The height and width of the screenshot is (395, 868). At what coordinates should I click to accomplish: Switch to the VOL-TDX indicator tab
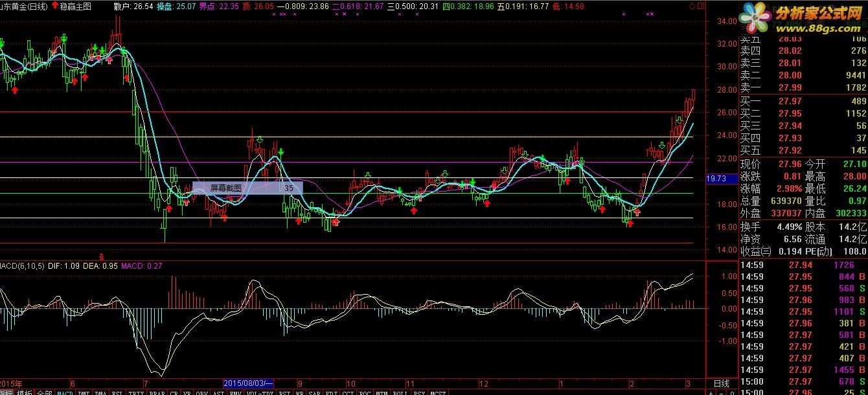coord(260,392)
